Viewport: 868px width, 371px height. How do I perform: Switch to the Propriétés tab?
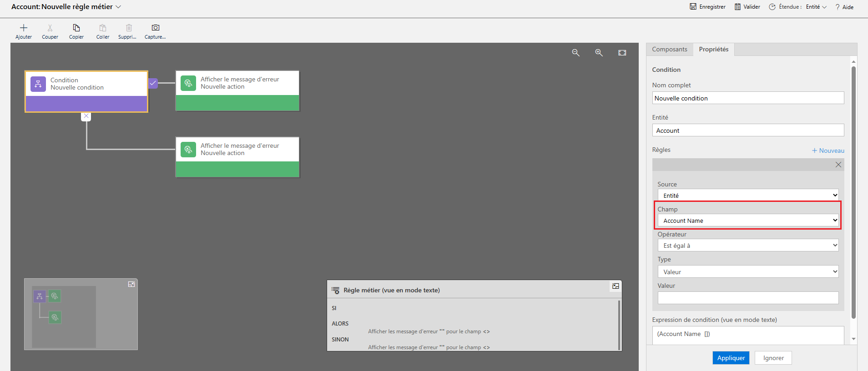(x=714, y=49)
